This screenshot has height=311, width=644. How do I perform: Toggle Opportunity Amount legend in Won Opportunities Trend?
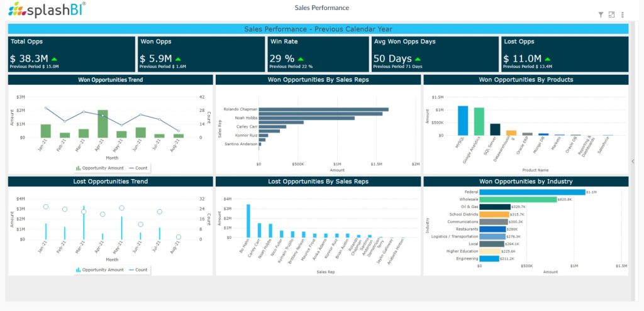click(x=99, y=168)
